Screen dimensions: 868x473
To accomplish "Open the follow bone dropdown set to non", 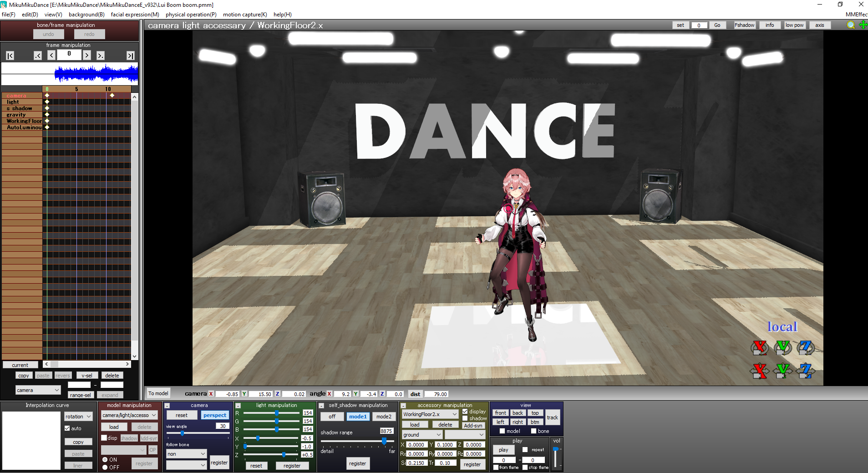I will pos(186,454).
